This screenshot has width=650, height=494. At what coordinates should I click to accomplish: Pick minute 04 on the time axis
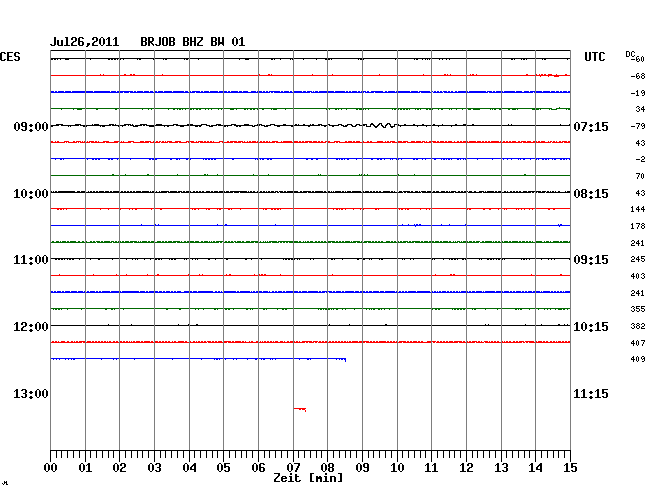(x=189, y=468)
